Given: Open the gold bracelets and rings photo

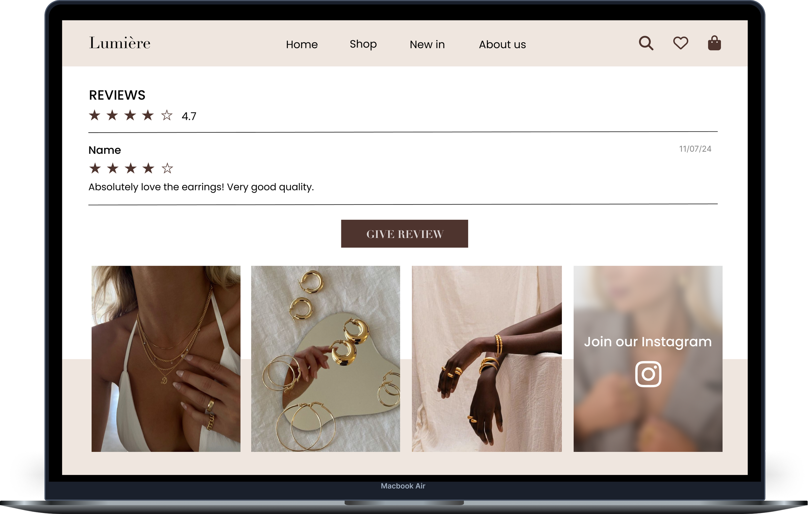Looking at the screenshot, I should [x=487, y=358].
